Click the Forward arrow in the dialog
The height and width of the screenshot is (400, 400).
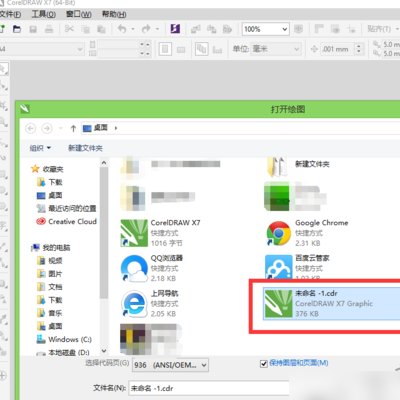click(x=47, y=128)
